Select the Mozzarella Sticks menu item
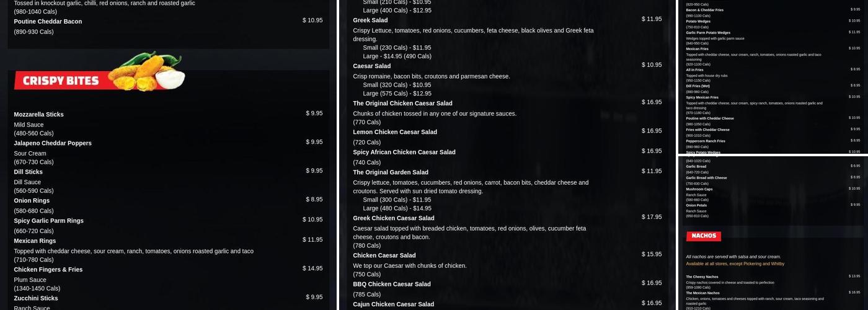868x310 pixels. [39, 114]
